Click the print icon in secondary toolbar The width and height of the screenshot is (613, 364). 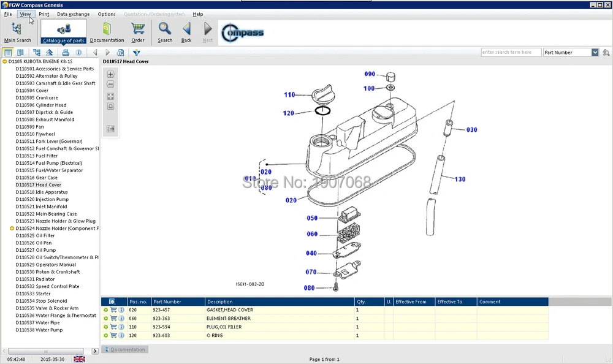pos(66,53)
